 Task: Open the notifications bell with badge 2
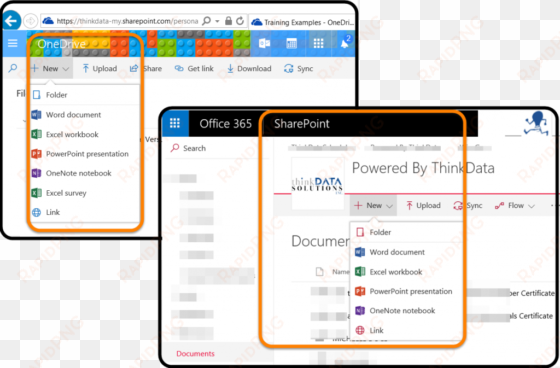pos(345,43)
